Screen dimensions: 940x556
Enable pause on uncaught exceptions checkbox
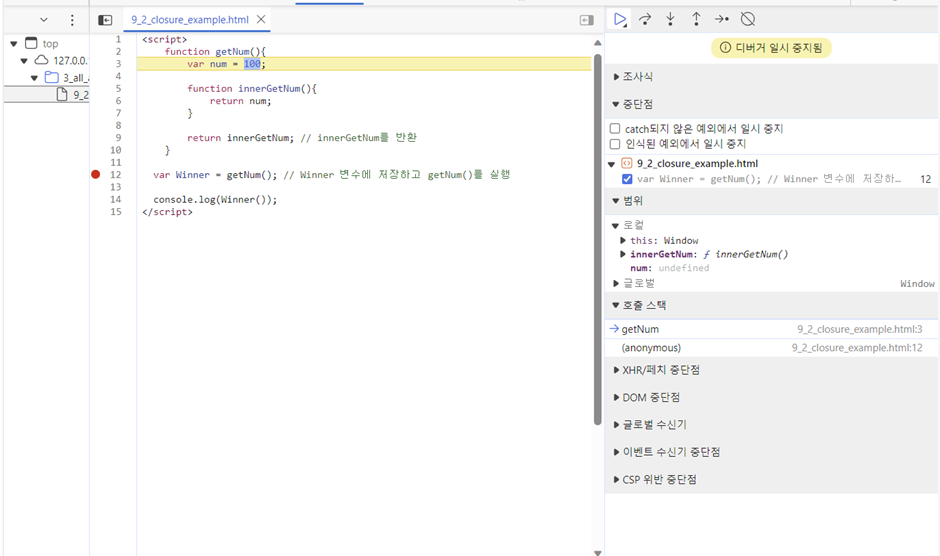(614, 128)
